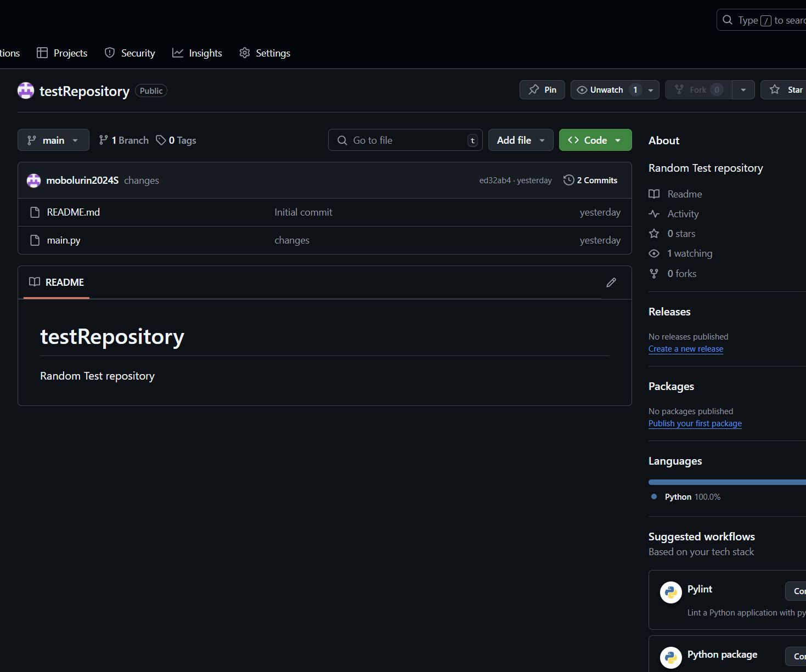Open the main.py file
The image size is (806, 672).
coord(63,240)
